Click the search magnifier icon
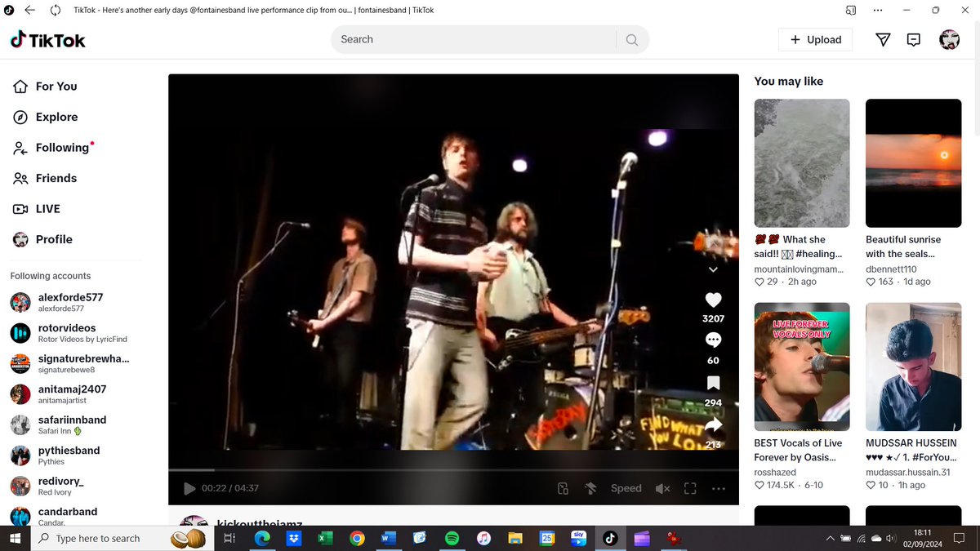The width and height of the screenshot is (980, 551). pos(632,39)
